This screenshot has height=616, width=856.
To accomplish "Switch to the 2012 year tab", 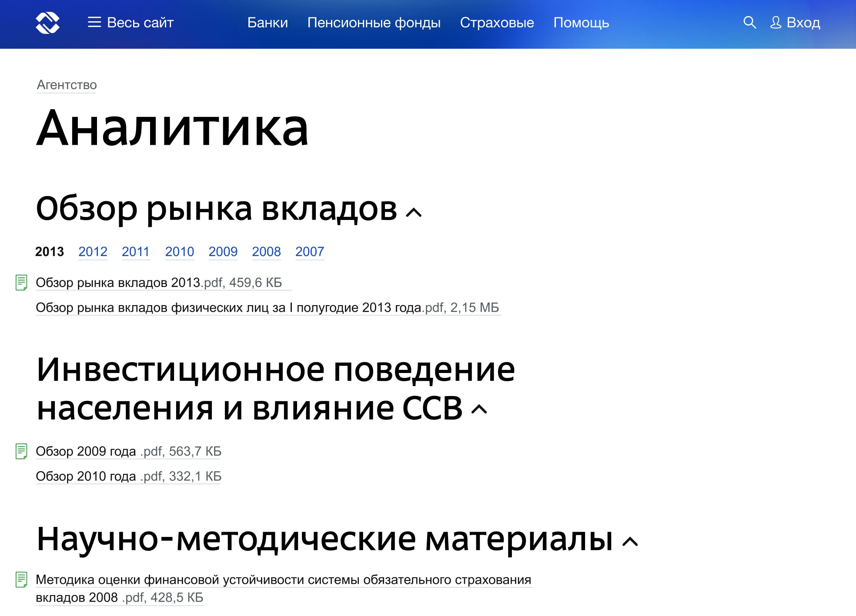I will pyautogui.click(x=93, y=252).
